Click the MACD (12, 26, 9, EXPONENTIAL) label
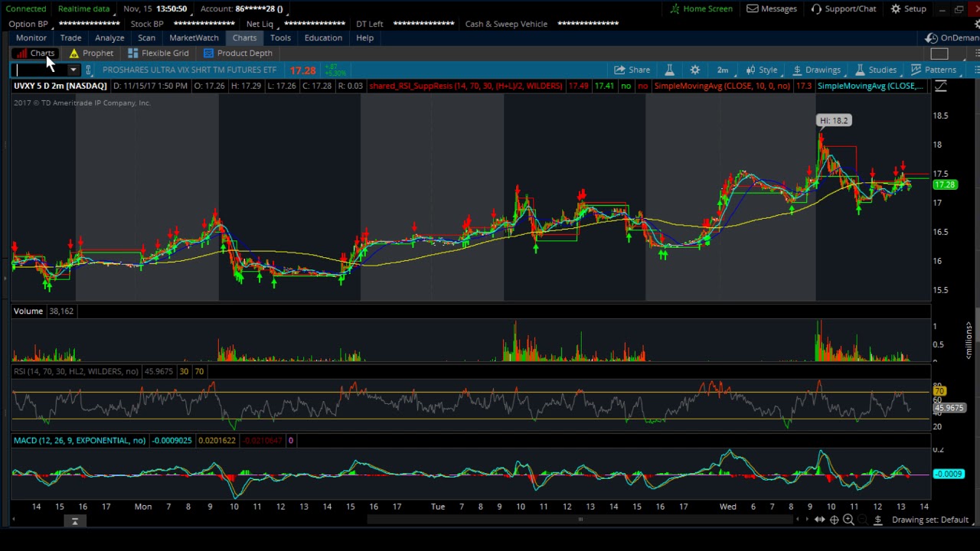The image size is (980, 551). click(80, 440)
